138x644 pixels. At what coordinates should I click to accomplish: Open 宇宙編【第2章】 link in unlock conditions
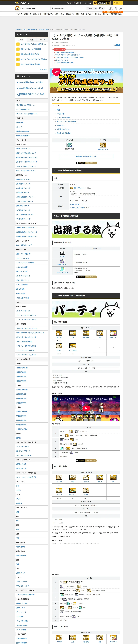75,204
